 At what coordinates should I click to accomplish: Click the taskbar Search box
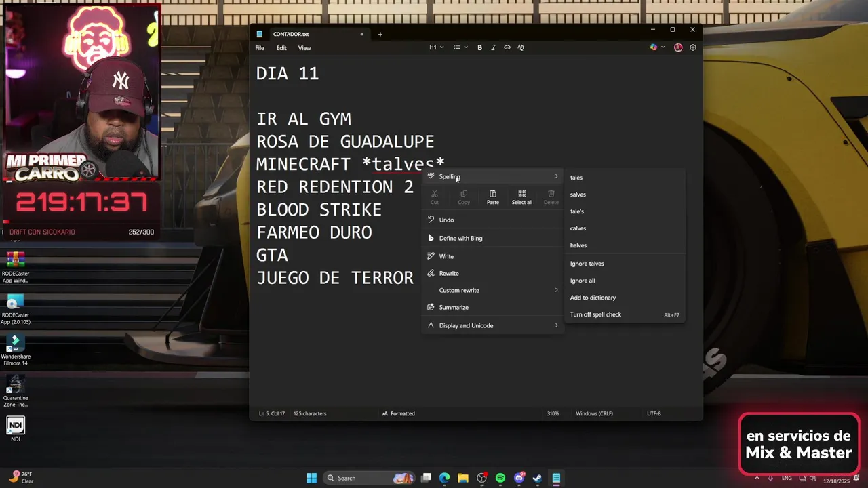click(370, 478)
